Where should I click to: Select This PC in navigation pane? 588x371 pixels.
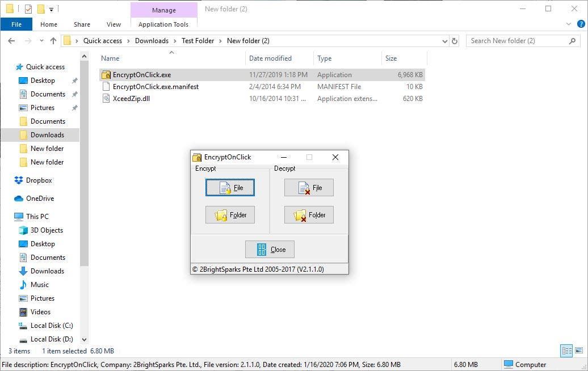click(x=37, y=216)
